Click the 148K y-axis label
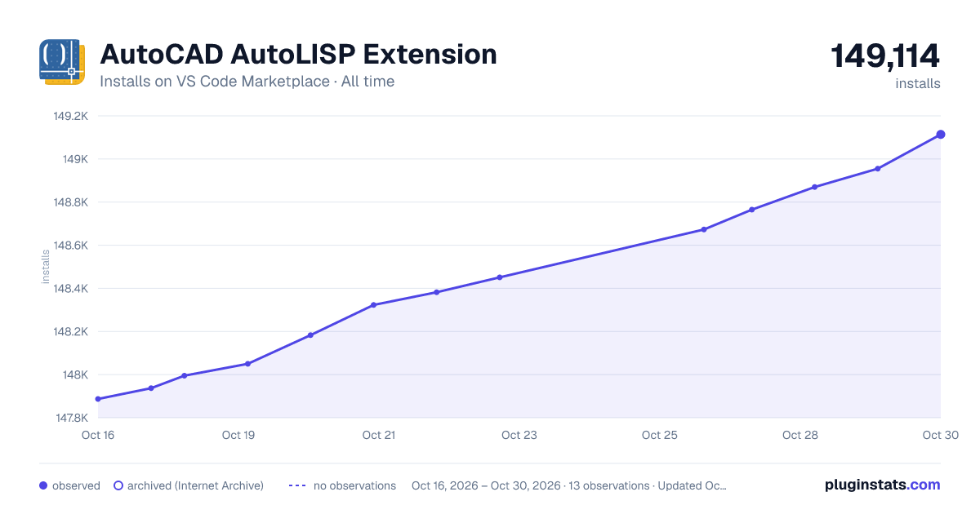Screen dimensions: 980x514 75,375
